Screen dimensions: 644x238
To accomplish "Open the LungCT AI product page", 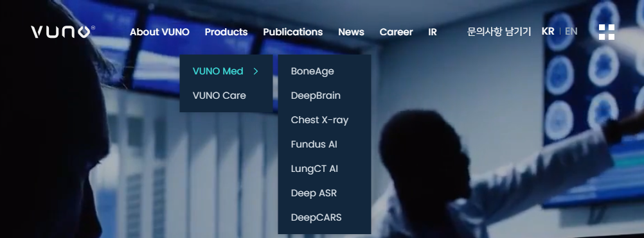I will (x=314, y=169).
